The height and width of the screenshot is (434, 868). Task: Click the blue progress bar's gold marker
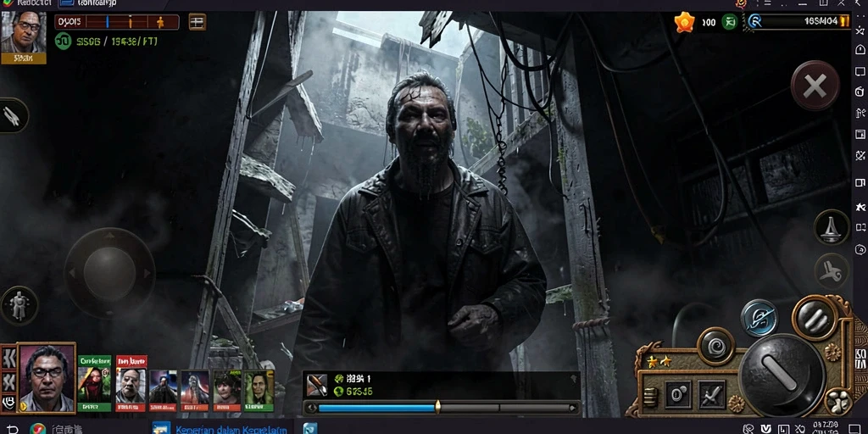[437, 408]
